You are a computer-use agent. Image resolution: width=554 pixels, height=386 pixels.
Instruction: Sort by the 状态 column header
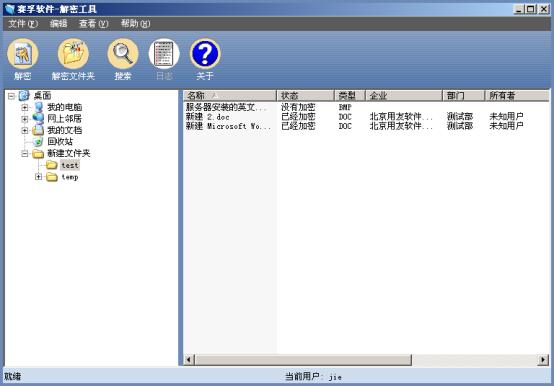pyautogui.click(x=306, y=95)
